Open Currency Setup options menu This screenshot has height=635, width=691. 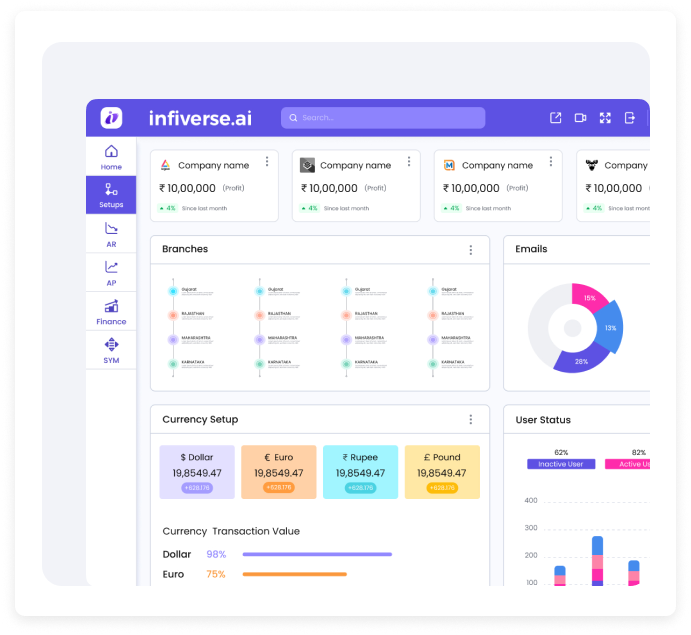[471, 420]
